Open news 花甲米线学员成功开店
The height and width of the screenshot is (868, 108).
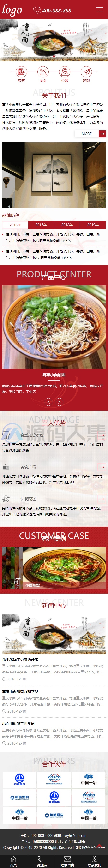tap(20, 660)
